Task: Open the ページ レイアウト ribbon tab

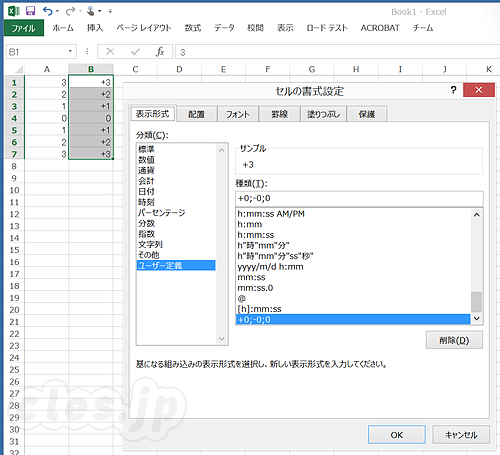Action: [x=144, y=28]
